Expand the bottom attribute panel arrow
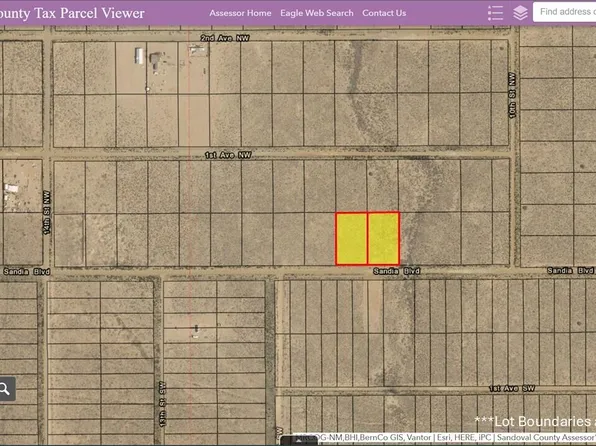This screenshot has height=446, width=596. (x=299, y=441)
